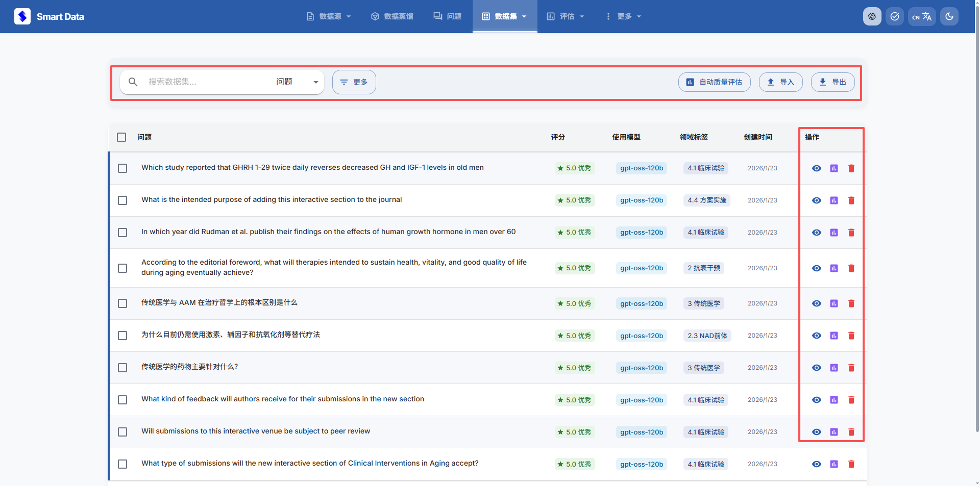View details of the GHRH 1-29 question
Image resolution: width=980 pixels, height=486 pixels.
(x=816, y=168)
